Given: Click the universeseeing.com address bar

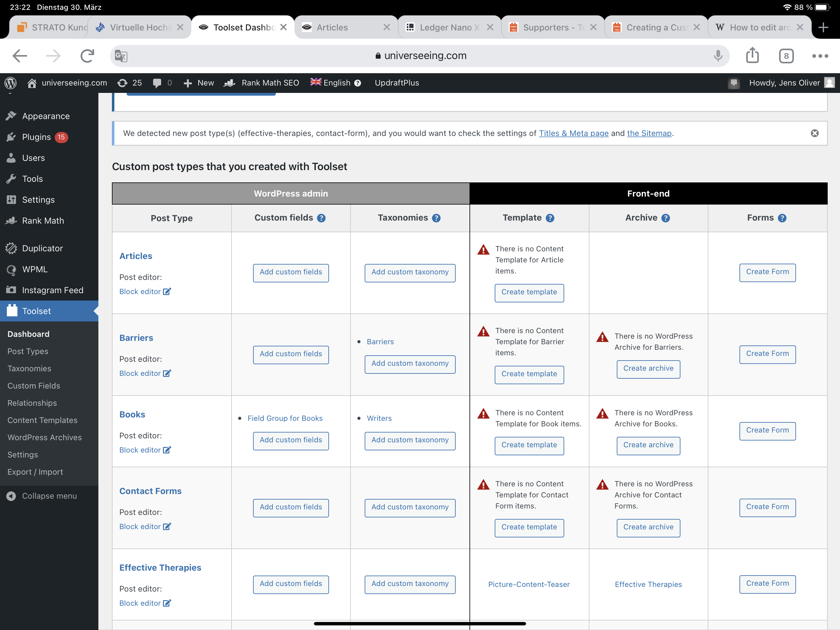Looking at the screenshot, I should pyautogui.click(x=420, y=56).
